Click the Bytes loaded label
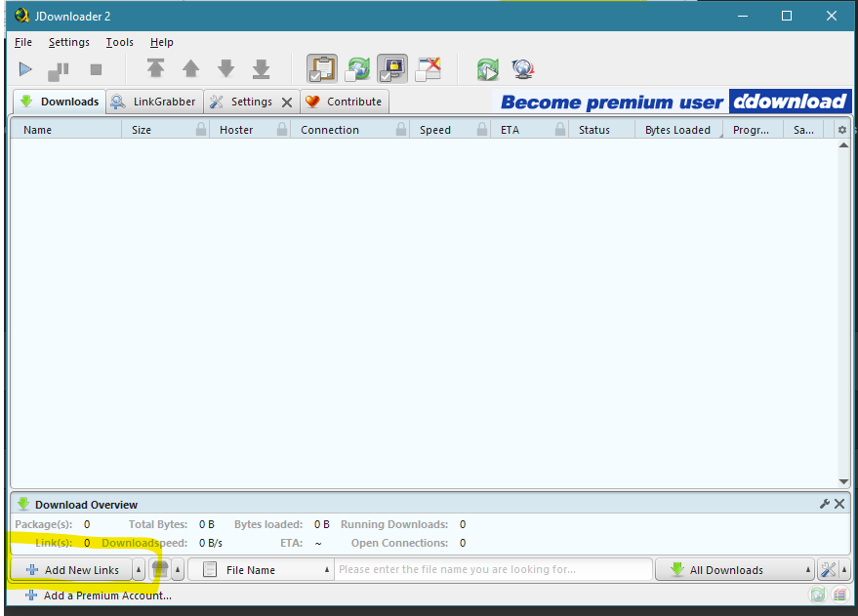Image resolution: width=858 pixels, height=616 pixels. [x=268, y=524]
